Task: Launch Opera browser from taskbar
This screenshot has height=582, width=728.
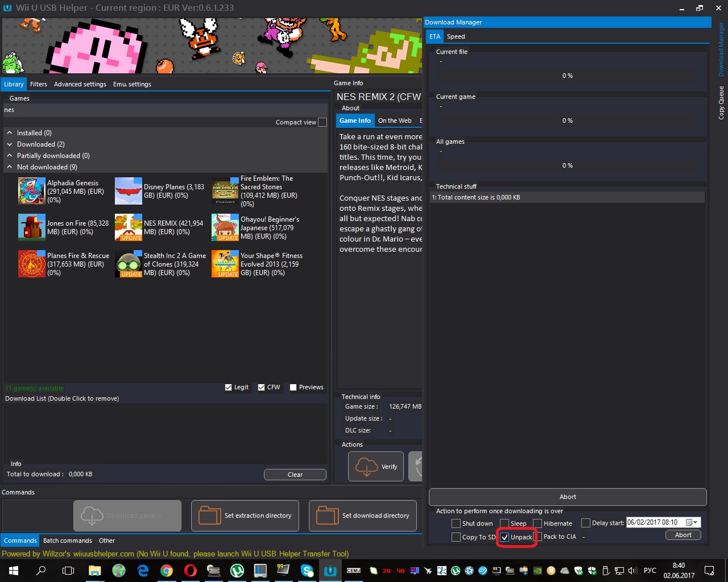Action: click(191, 571)
